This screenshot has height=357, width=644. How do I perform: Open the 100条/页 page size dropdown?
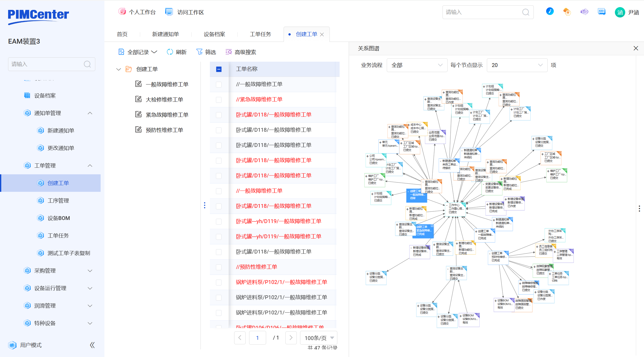(319, 338)
